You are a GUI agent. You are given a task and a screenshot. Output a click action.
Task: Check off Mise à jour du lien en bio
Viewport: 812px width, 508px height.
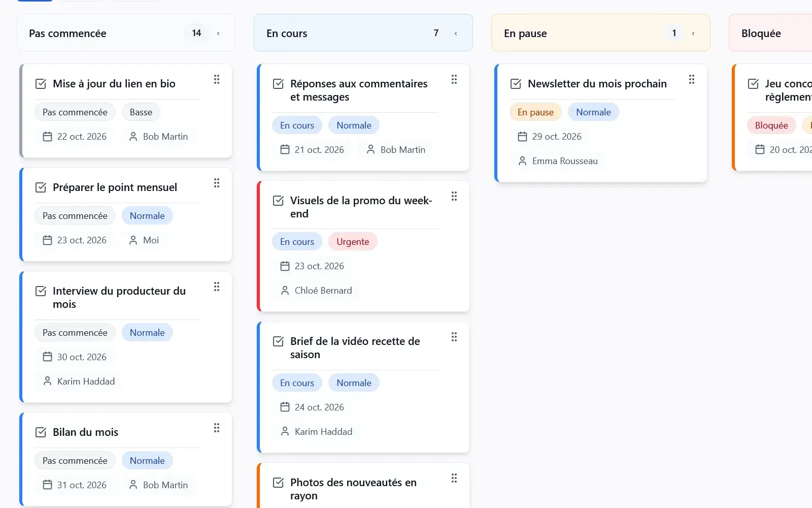41,84
